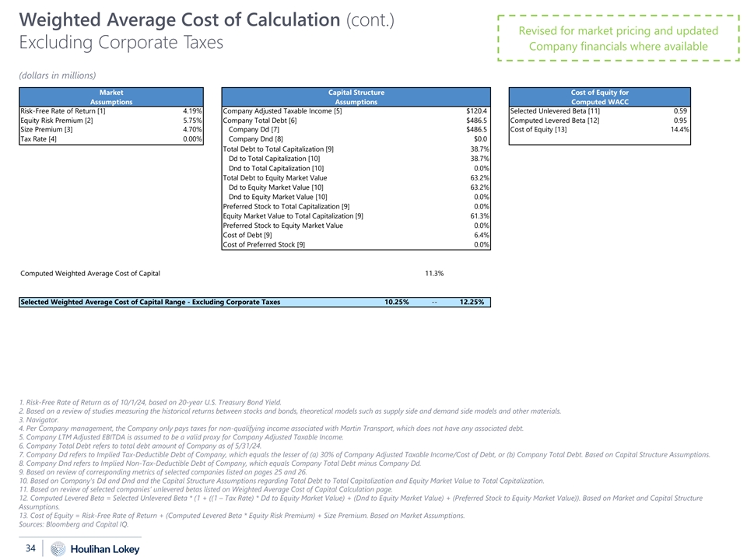Select the Capital Structure Assumptions header

tap(356, 97)
